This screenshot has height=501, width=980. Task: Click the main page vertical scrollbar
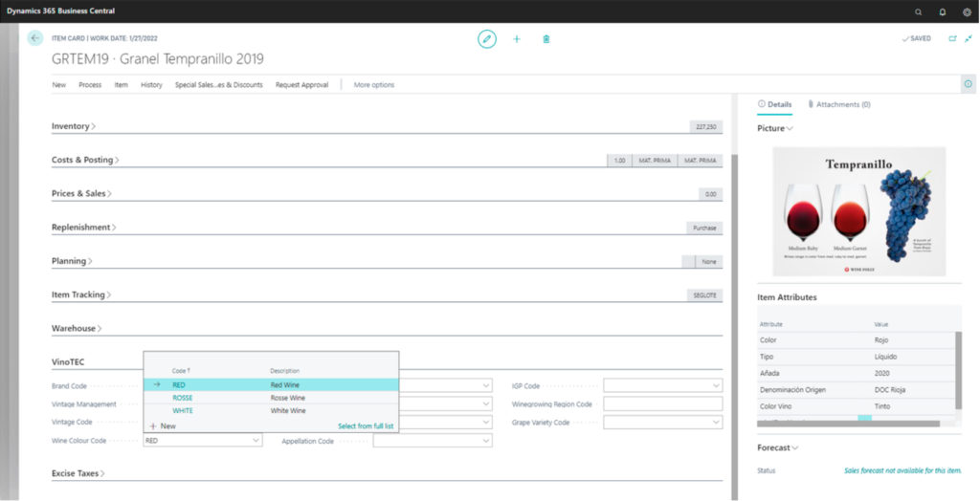tap(734, 325)
